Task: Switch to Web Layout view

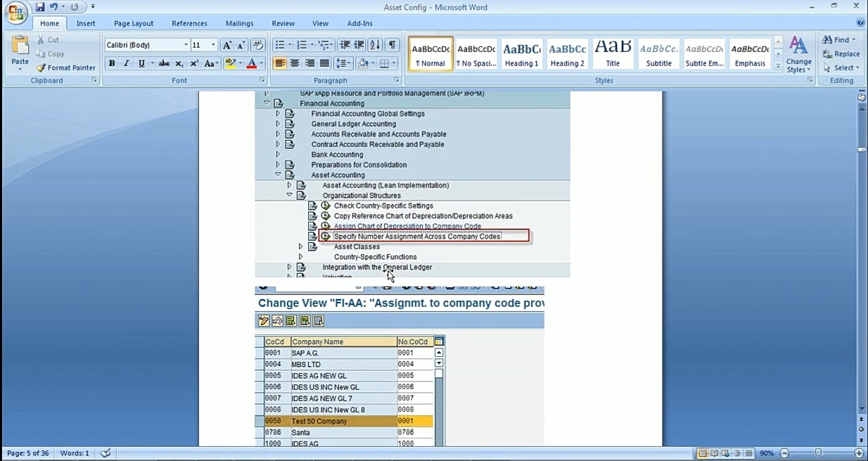Action: point(725,453)
